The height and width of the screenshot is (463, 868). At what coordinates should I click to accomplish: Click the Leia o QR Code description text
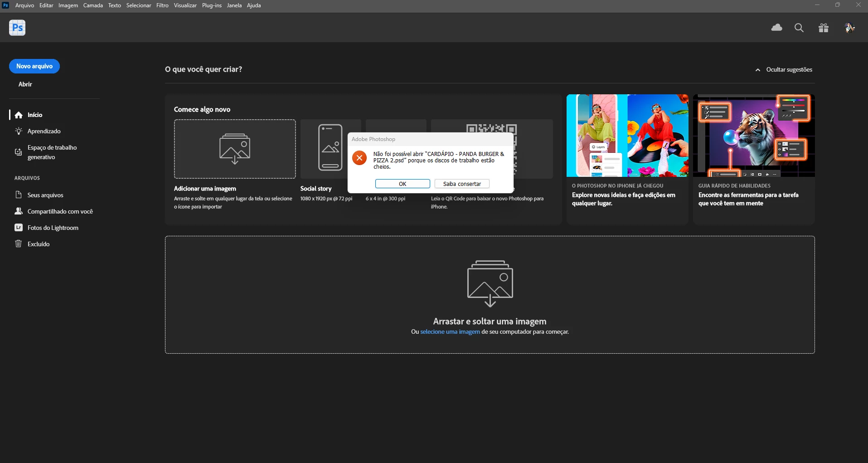point(487,203)
